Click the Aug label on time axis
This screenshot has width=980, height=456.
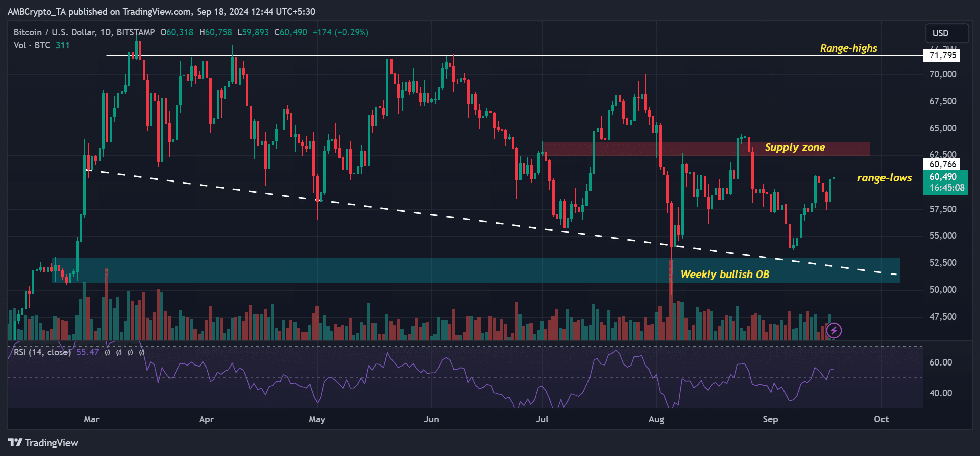(656, 419)
